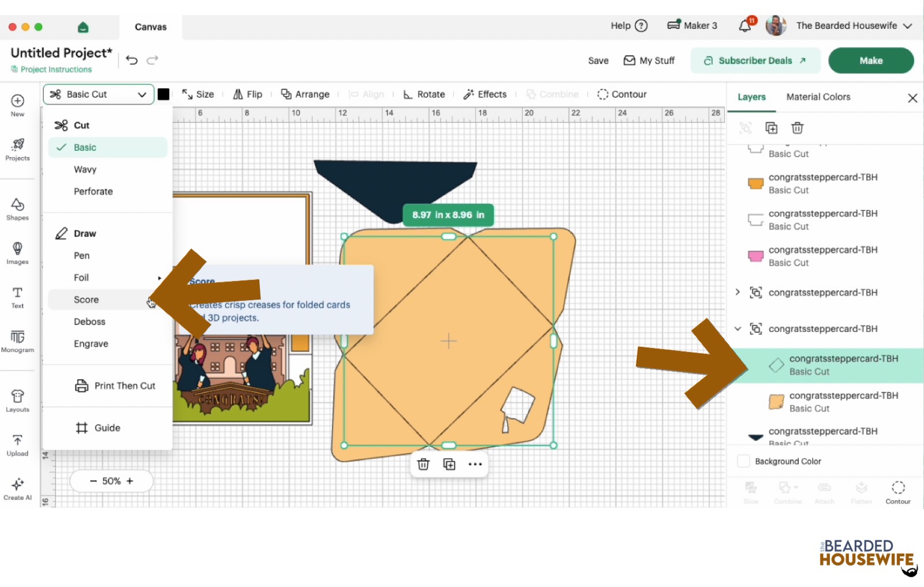Click the redo arrow
Screen dimensions: 924x587
click(152, 60)
